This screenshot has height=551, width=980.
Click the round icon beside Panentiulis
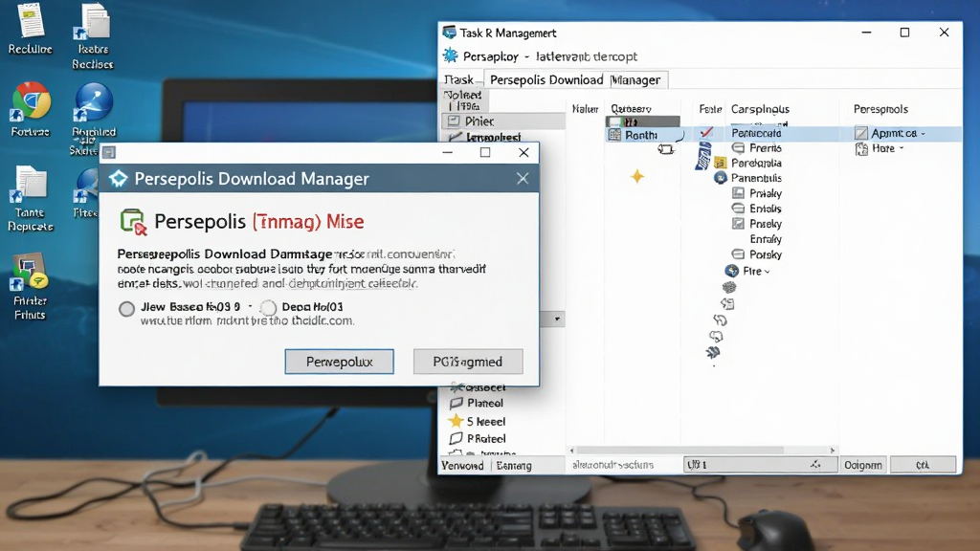pos(721,178)
